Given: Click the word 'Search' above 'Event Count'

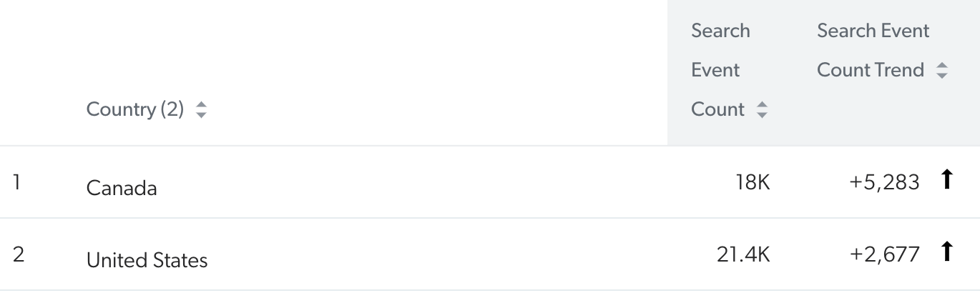Looking at the screenshot, I should click(x=720, y=31).
